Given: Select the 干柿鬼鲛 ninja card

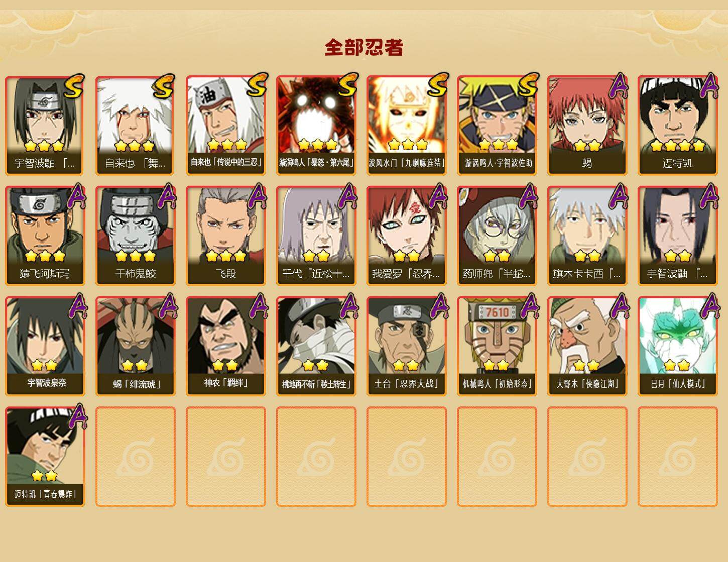Looking at the screenshot, I should pyautogui.click(x=135, y=236).
